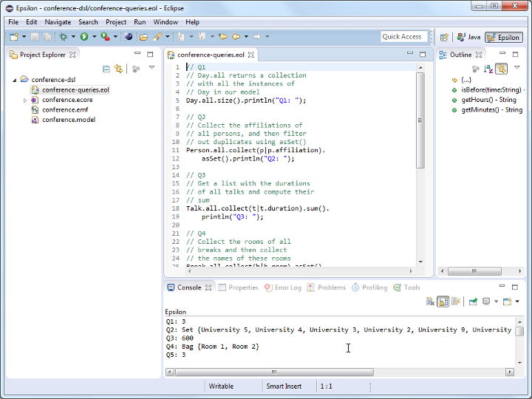The width and height of the screenshot is (532, 399).
Task: Select the Epsilon perspective button
Action: [x=503, y=37]
